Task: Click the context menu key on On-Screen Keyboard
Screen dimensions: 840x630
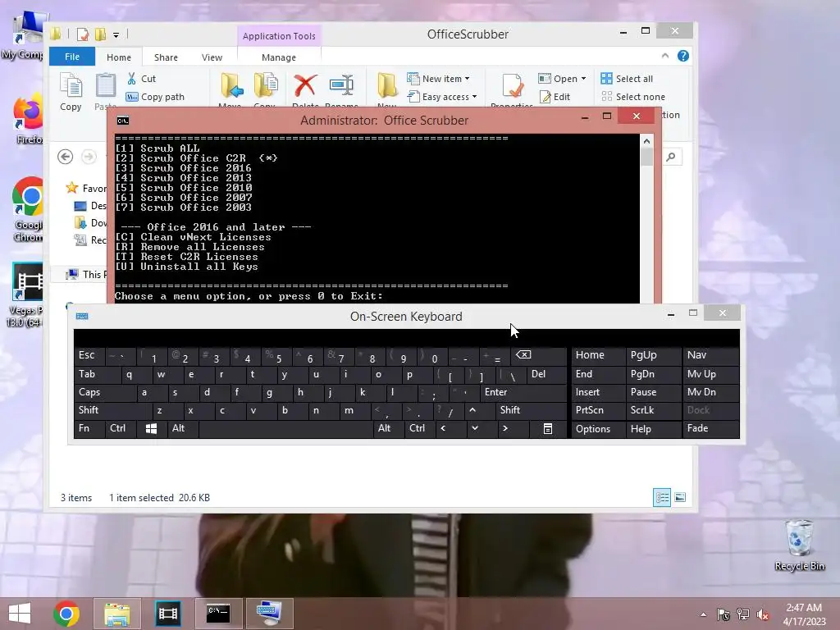Action: click(x=548, y=428)
